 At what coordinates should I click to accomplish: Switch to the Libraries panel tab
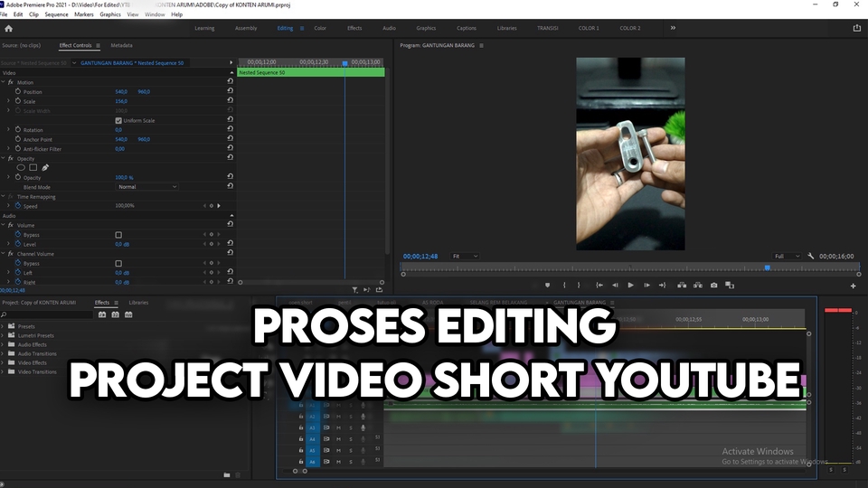click(x=138, y=303)
